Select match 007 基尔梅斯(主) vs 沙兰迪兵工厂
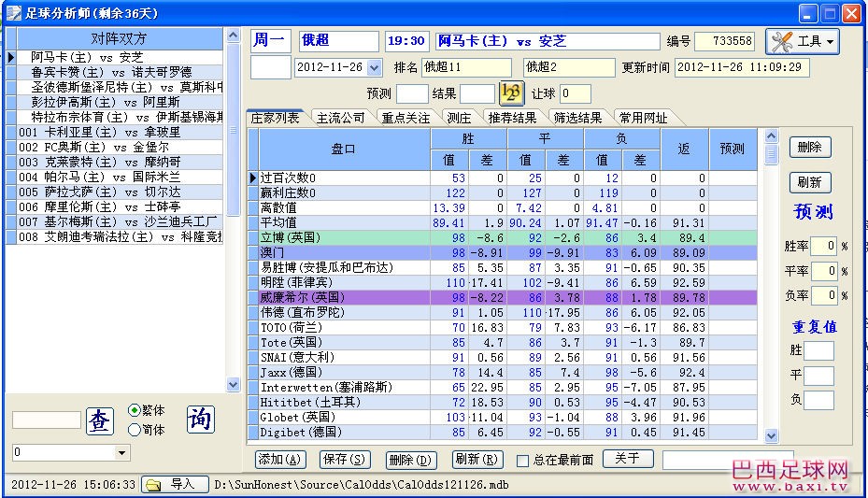Image resolution: width=868 pixels, height=498 pixels. (120, 221)
